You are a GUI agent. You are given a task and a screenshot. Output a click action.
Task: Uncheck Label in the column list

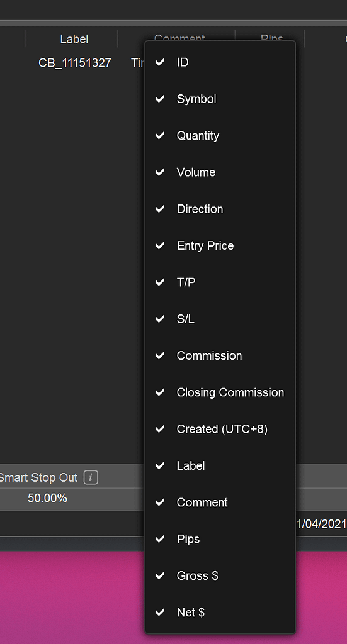[220, 466]
